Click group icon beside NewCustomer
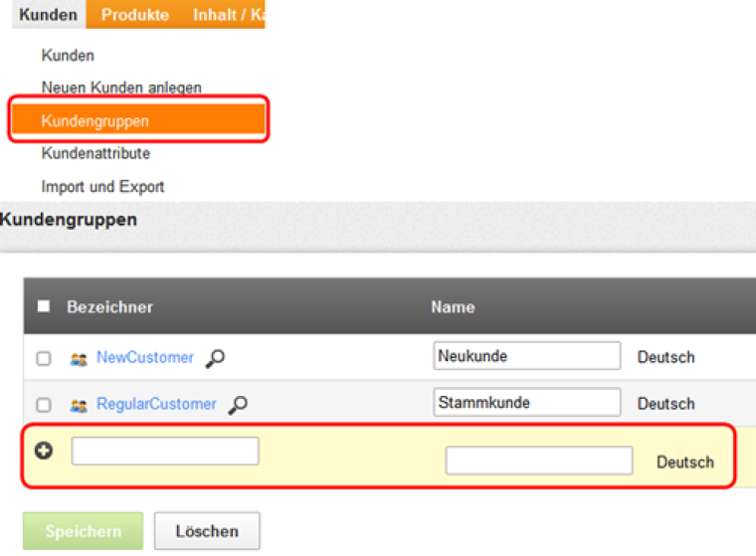 79,359
